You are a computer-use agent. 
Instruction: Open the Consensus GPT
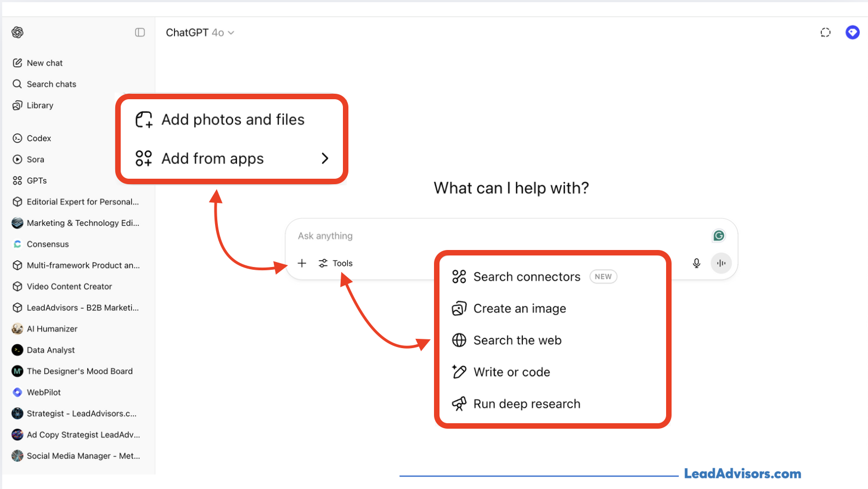(41, 244)
